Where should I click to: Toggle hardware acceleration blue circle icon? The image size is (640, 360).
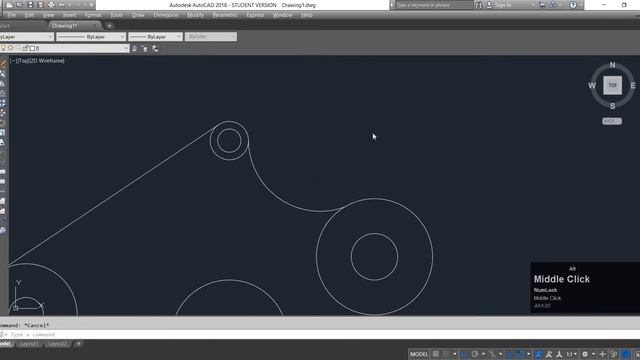626,354
